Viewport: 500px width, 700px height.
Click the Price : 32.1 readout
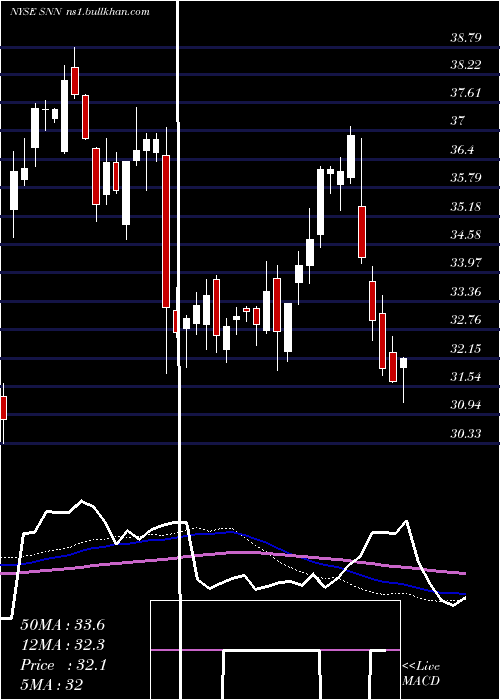[x=63, y=665]
